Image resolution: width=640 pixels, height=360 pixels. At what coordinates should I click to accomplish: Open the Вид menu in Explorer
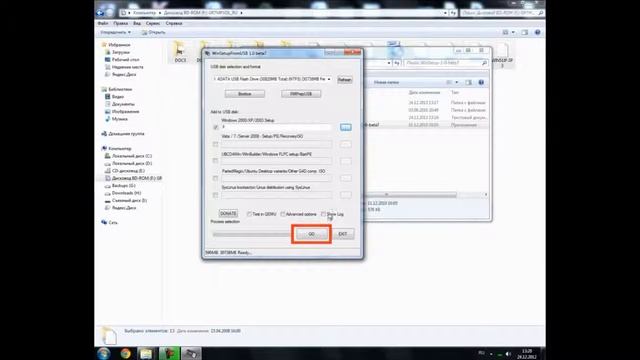tap(137, 23)
